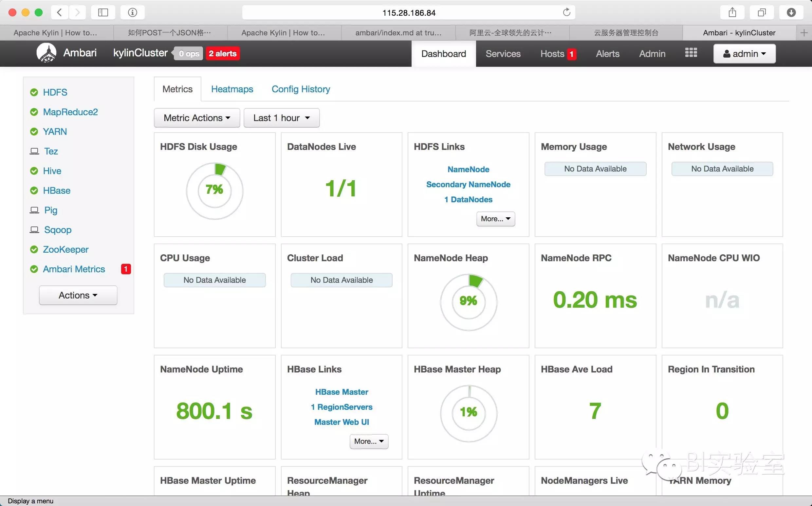Open Safari tab overview icon

(762, 12)
